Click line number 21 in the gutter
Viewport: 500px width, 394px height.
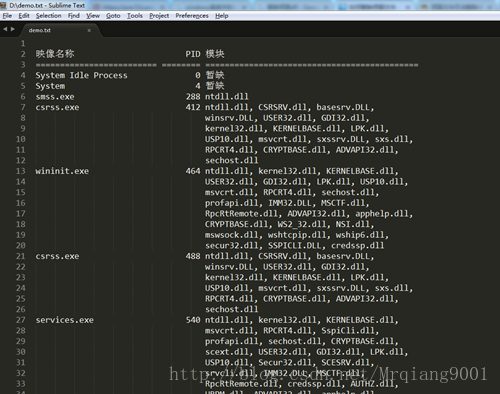point(21,256)
